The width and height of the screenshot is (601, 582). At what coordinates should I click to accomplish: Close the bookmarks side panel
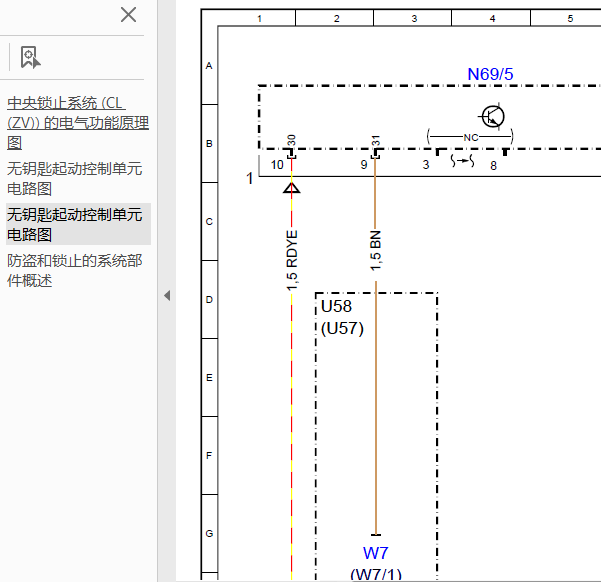coord(128,15)
